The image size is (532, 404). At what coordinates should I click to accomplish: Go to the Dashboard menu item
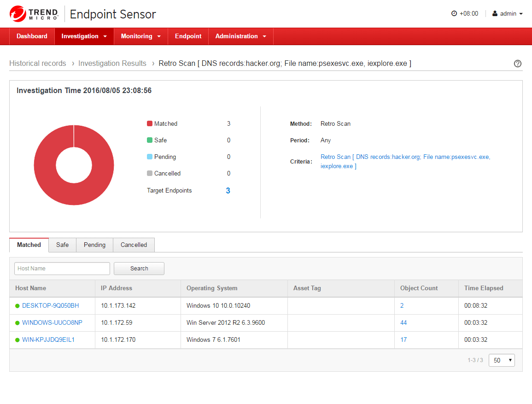coord(32,36)
